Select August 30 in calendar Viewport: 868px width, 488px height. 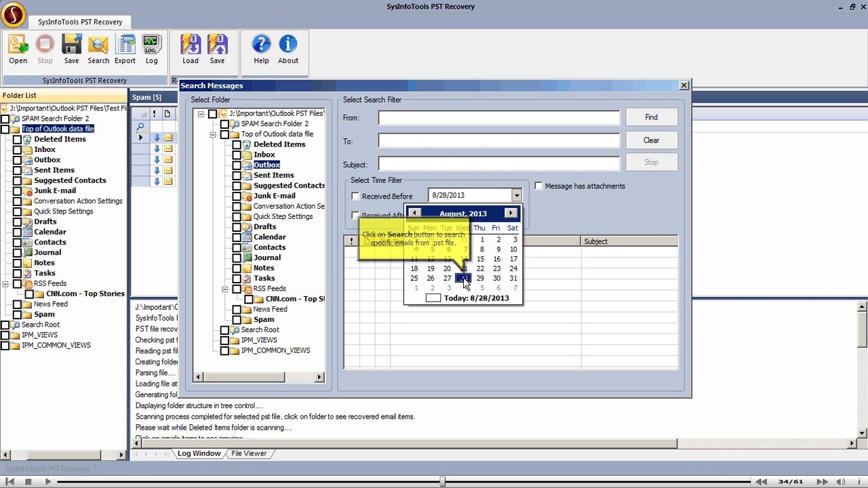pos(496,279)
